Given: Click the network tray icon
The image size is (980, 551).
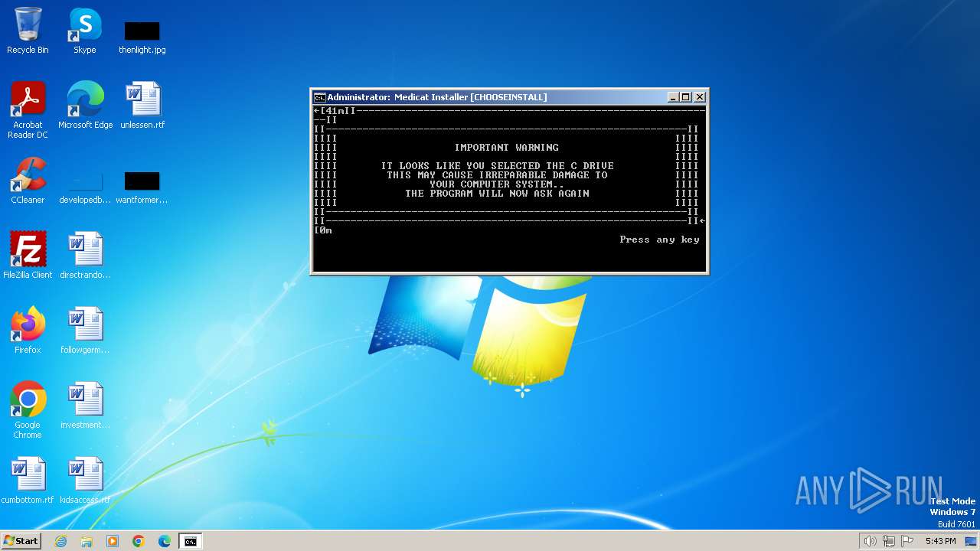Looking at the screenshot, I should pyautogui.click(x=889, y=541).
